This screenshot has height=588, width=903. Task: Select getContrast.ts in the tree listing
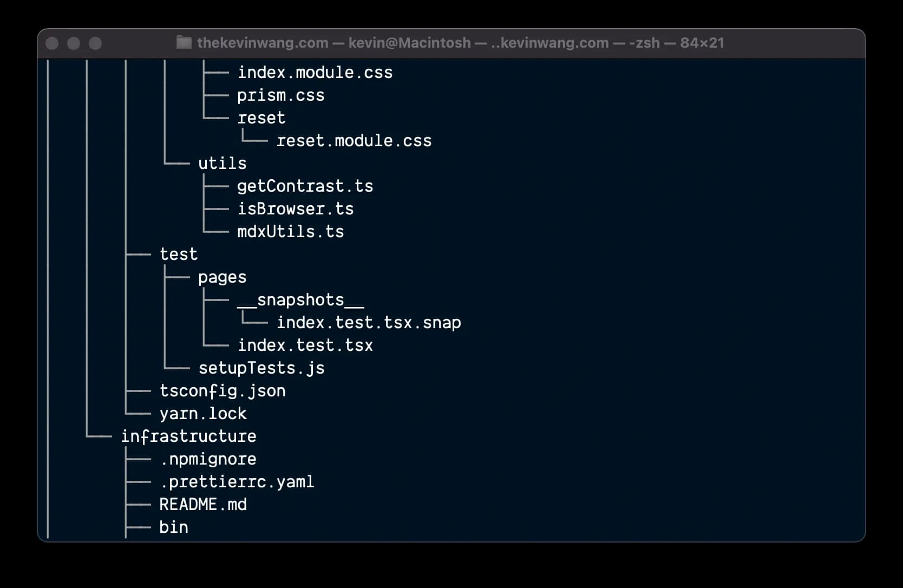pyautogui.click(x=305, y=186)
